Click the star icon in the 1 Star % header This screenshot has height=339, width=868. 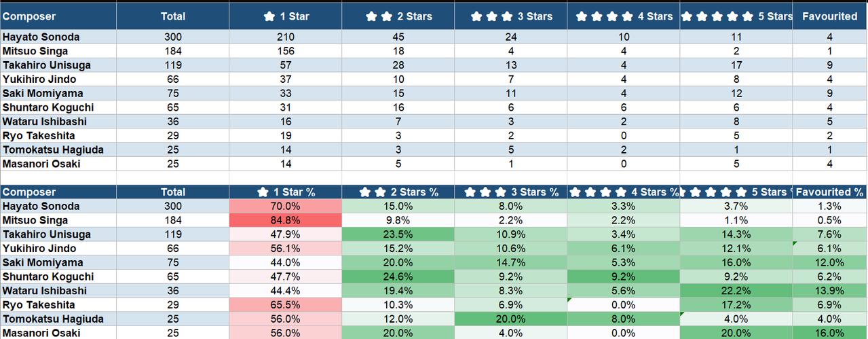pyautogui.click(x=265, y=192)
